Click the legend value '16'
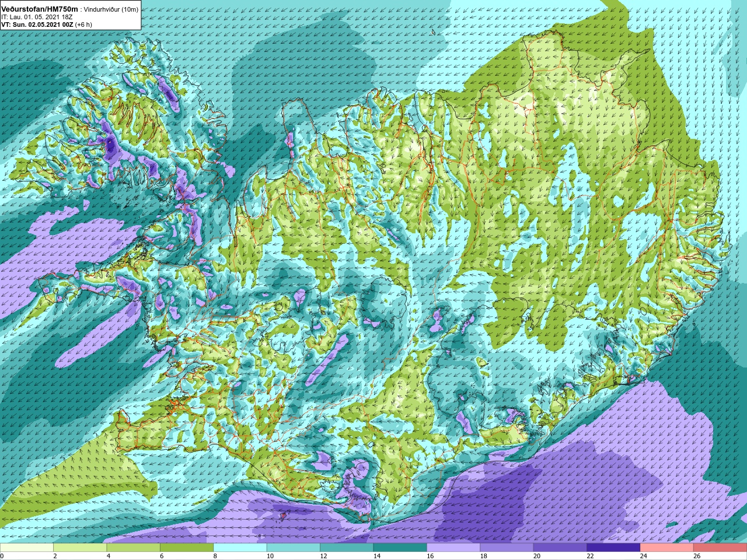This screenshot has width=747, height=560. pyautogui.click(x=430, y=556)
